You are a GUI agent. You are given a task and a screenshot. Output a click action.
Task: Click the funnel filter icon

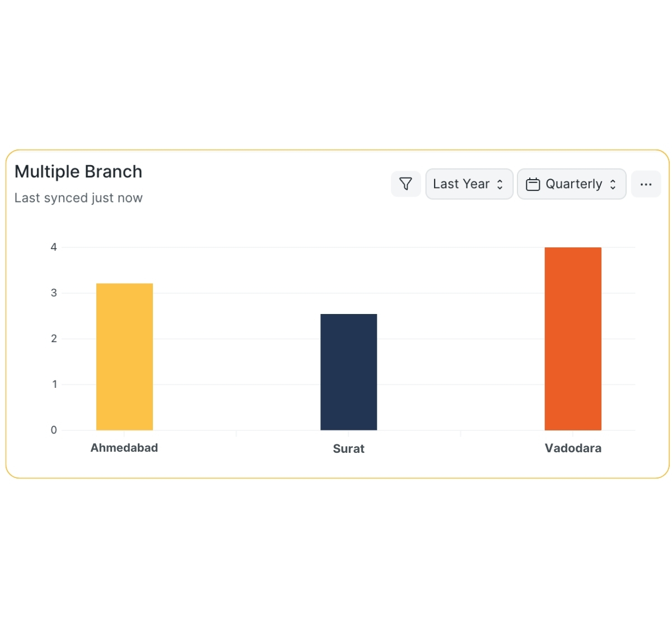406,184
